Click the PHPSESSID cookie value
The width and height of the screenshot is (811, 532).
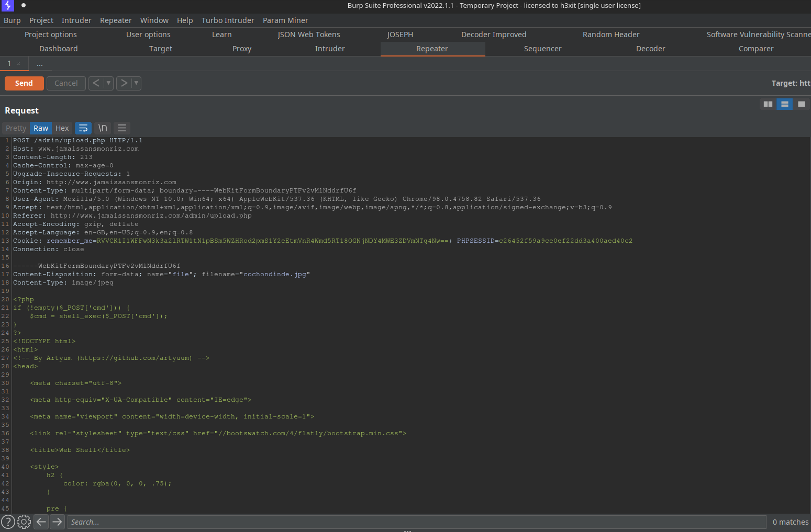(x=565, y=241)
